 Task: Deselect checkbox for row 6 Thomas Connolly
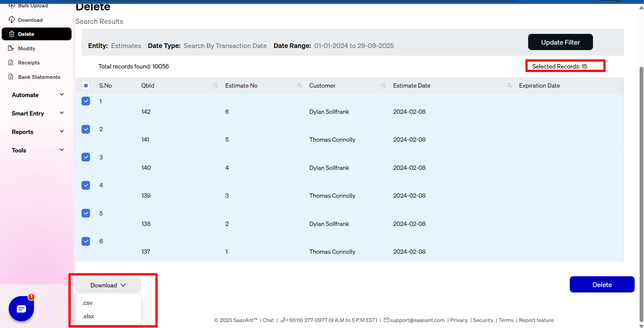coord(86,241)
